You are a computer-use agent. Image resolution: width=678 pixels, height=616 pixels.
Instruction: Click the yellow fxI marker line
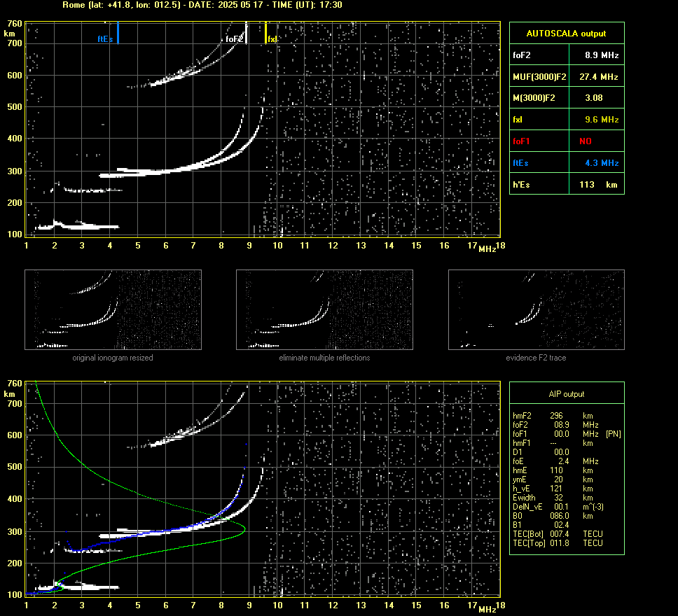[x=265, y=33]
